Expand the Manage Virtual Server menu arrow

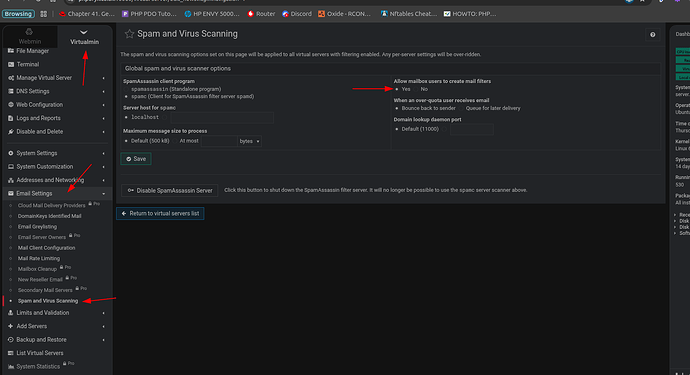[x=104, y=78]
